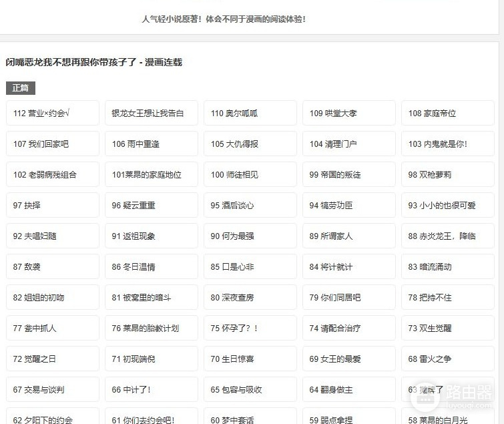This screenshot has height=424, width=504.
Task: Open chapter 58 莱昂的白月光
Action: click(x=448, y=416)
